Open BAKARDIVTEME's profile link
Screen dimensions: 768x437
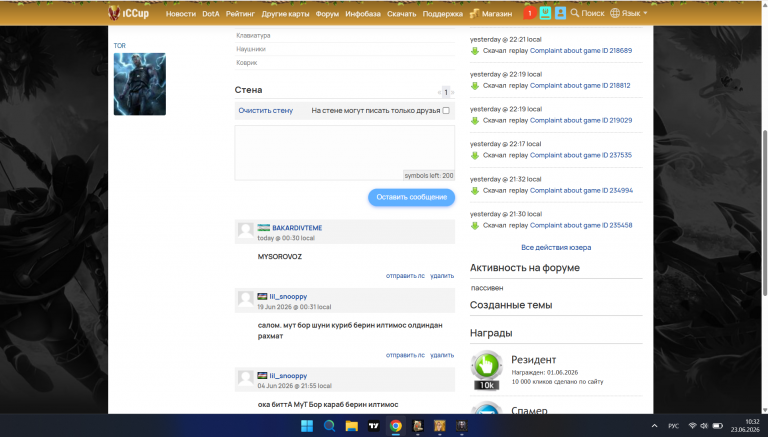click(x=297, y=228)
